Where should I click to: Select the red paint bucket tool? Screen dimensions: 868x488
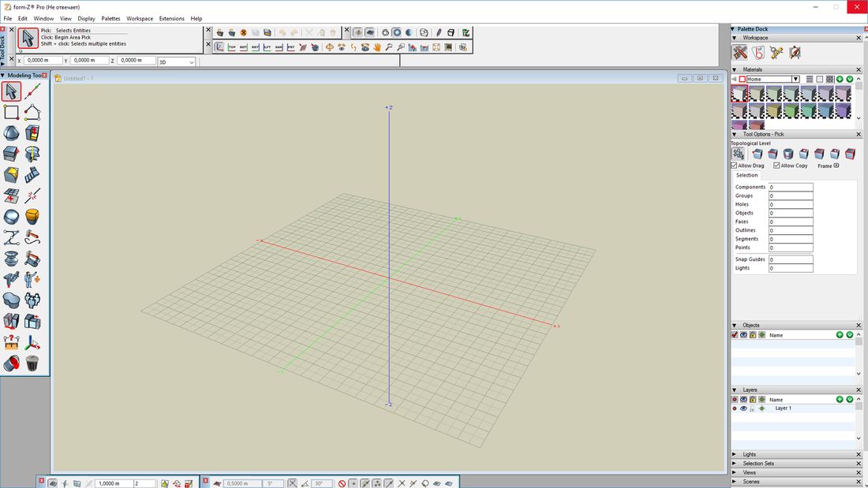pyautogui.click(x=11, y=363)
